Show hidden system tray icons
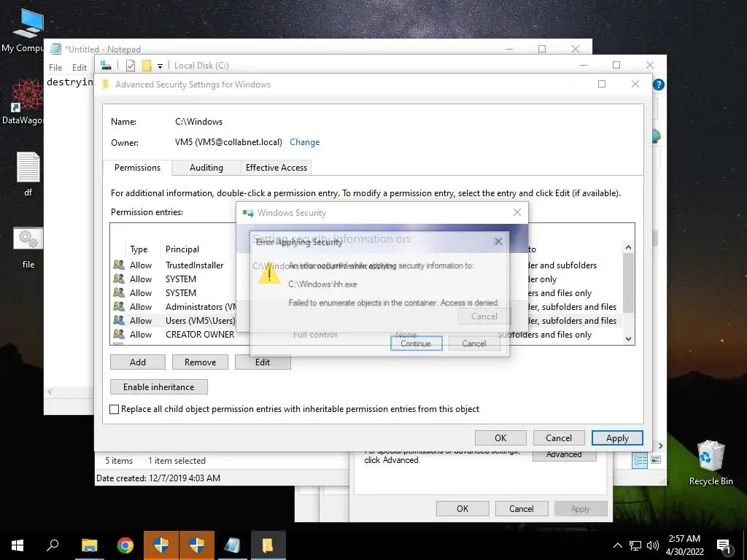The height and width of the screenshot is (560, 747). click(617, 545)
